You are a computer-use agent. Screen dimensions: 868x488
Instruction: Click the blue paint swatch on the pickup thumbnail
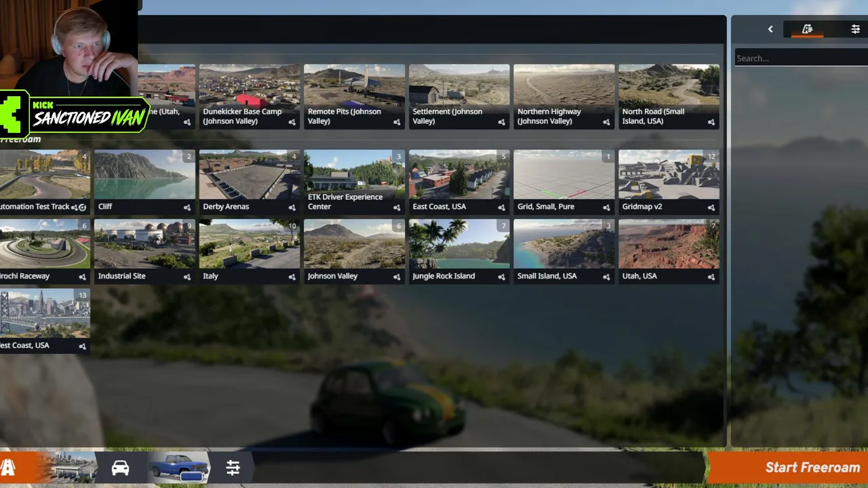(192, 476)
